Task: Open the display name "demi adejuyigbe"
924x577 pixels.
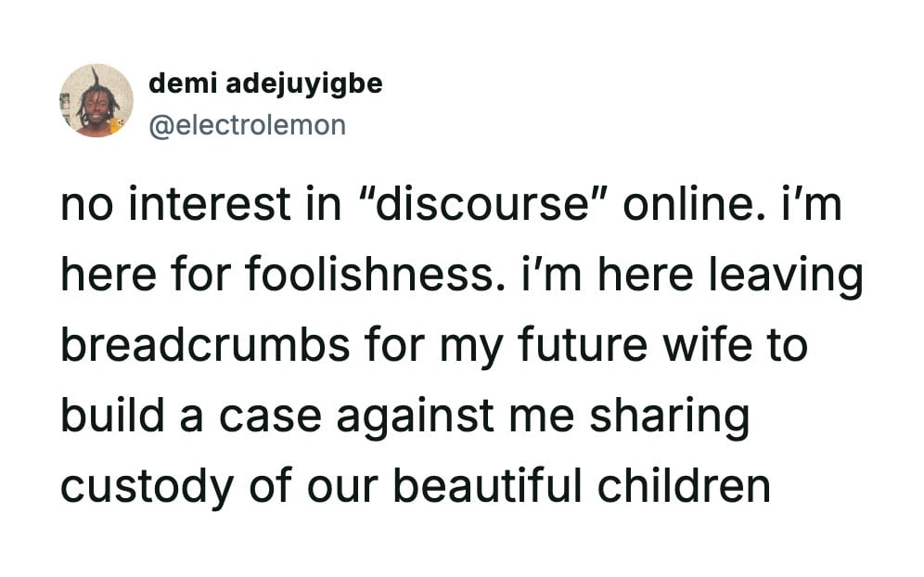Action: pos(265,83)
